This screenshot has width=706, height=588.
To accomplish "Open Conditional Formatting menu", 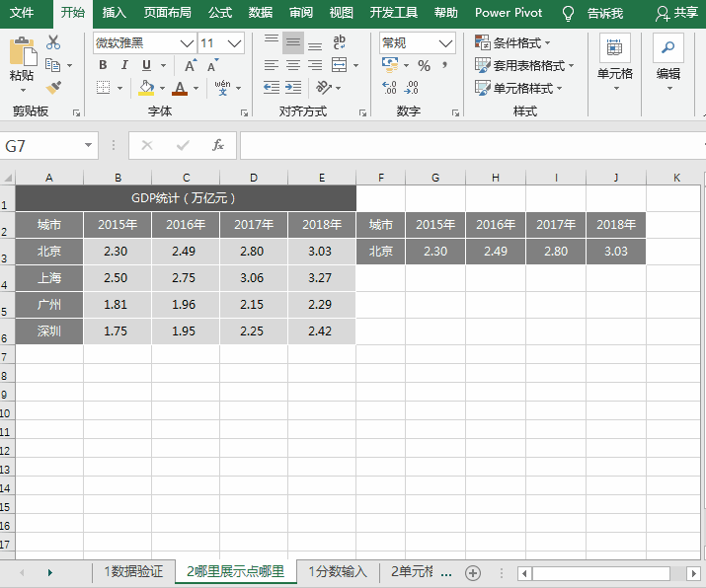I will (512, 43).
